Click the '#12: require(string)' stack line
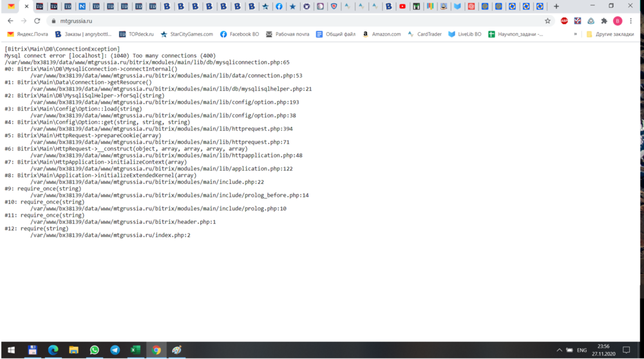This screenshot has width=644, height=359. coord(37,228)
